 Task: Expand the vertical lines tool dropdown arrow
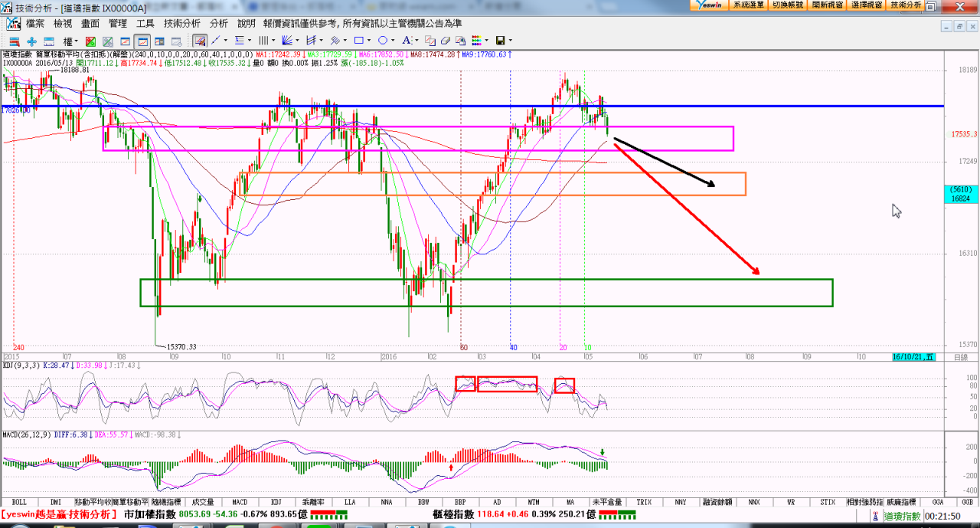(x=274, y=41)
